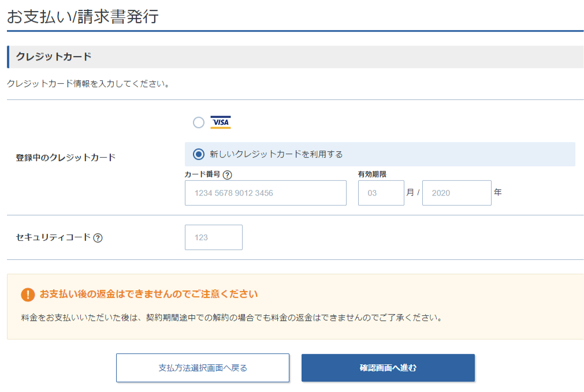The width and height of the screenshot is (584, 392).
Task: Click the クレジットカード section heading
Action: tap(54, 57)
